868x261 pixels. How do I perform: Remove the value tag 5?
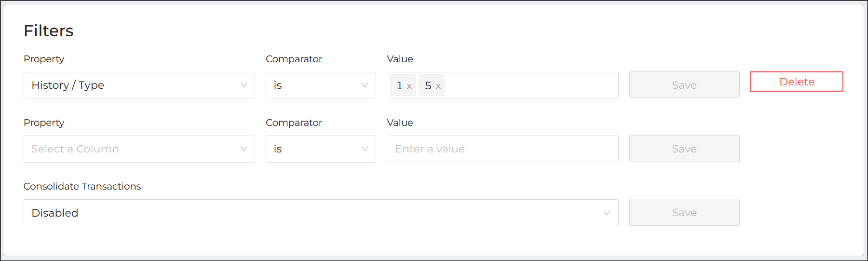tap(438, 86)
